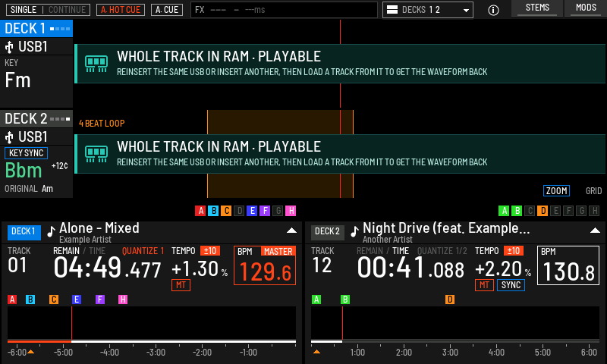Select empty hot cue G in Deck 2 waveform row
This screenshot has width=607, height=364.
(x=581, y=211)
